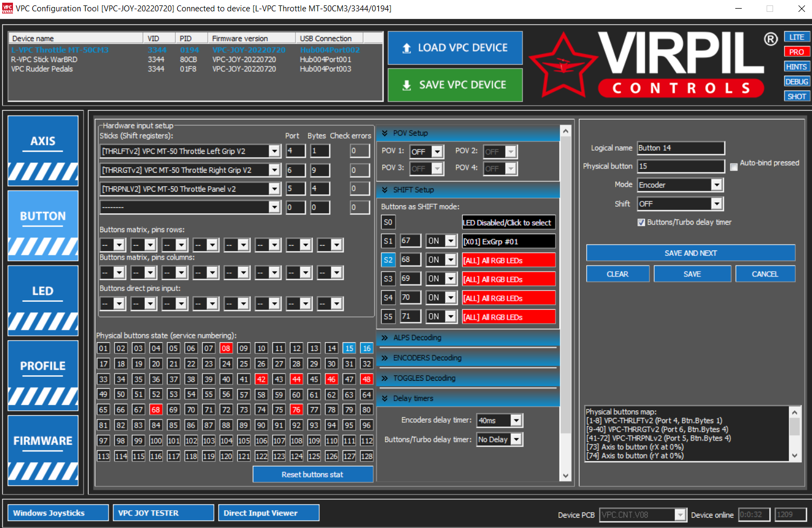Screen dimensions: 812x528
Task: Click the LED Disabled/Click to select field
Action: coord(508,222)
